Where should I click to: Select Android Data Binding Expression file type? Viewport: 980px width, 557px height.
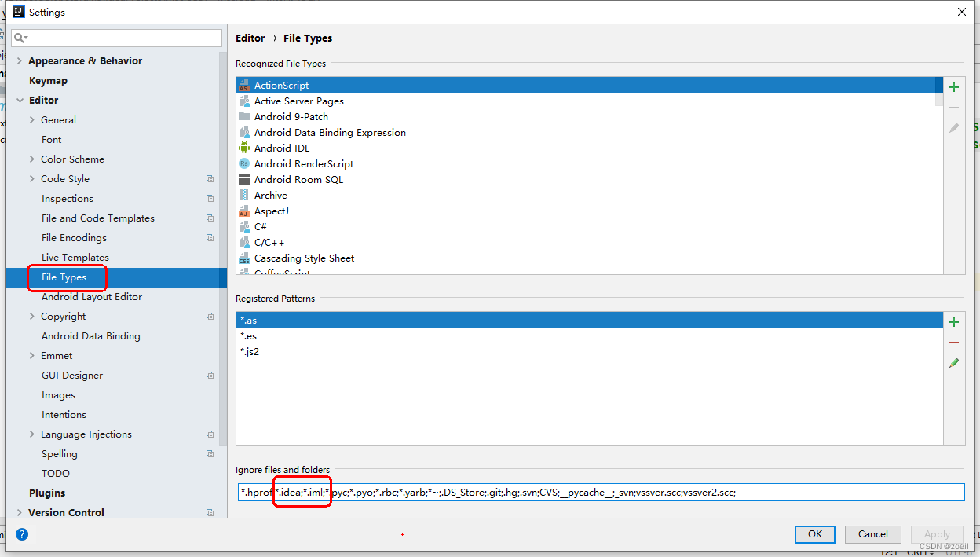click(330, 132)
